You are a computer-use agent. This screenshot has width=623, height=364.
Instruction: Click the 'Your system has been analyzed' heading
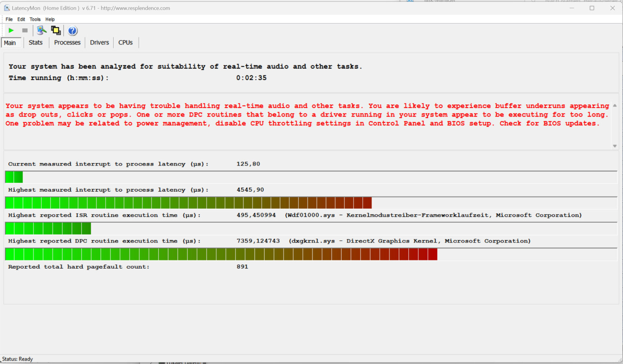[185, 67]
